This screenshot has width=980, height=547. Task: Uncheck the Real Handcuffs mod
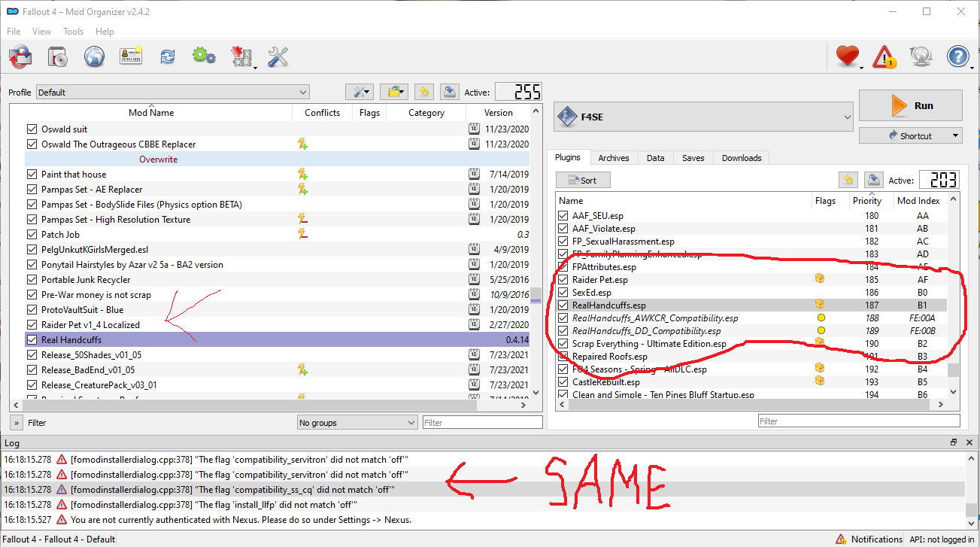pyautogui.click(x=32, y=339)
